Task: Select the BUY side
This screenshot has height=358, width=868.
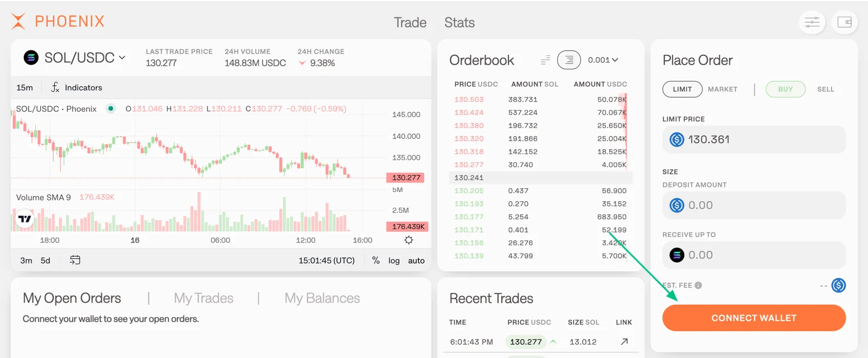Action: click(786, 89)
